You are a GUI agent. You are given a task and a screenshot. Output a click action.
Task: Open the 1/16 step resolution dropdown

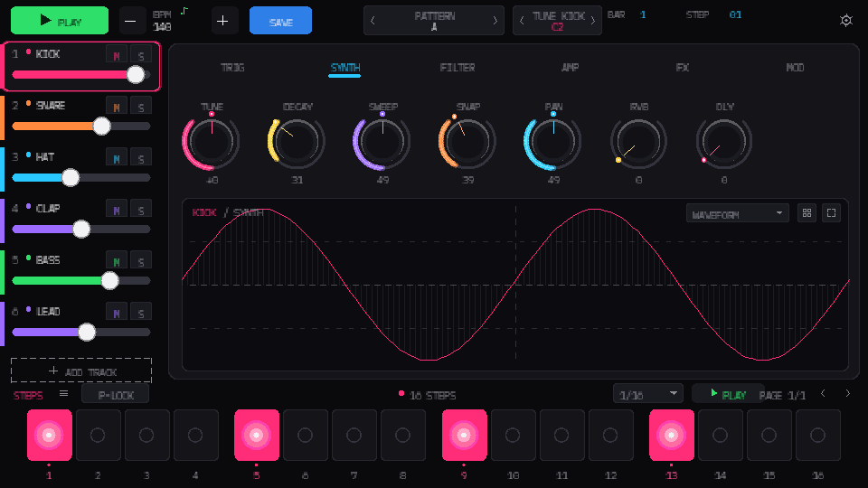click(647, 394)
